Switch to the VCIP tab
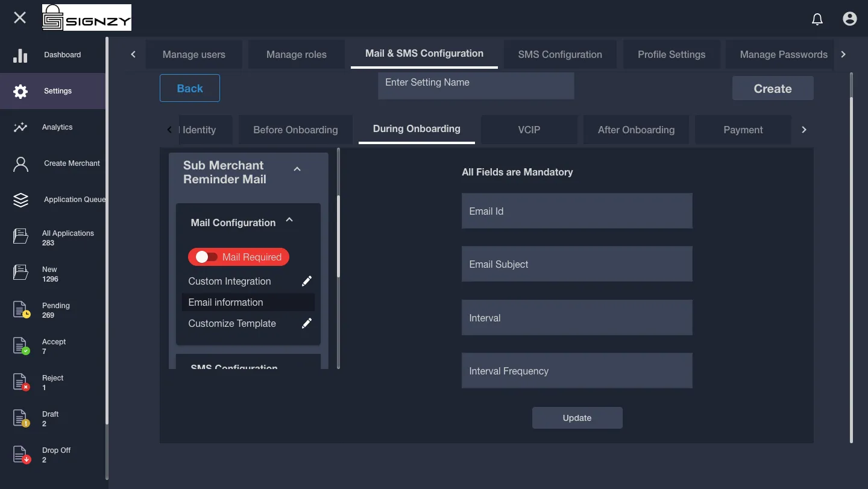 [529, 130]
